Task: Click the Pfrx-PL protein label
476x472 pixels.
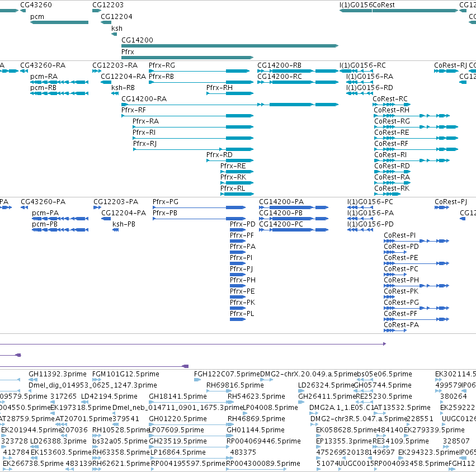Action: coord(242,314)
